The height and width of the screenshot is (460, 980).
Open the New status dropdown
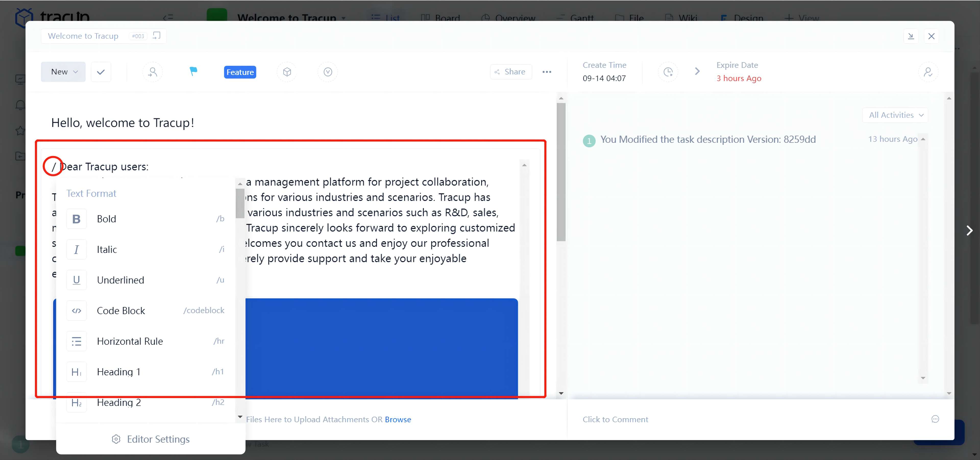[63, 71]
